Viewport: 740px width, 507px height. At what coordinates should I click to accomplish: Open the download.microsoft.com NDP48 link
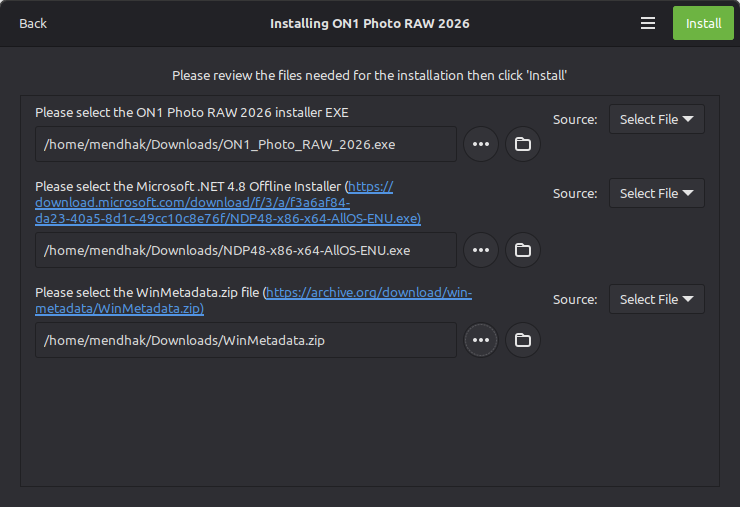[x=228, y=203]
